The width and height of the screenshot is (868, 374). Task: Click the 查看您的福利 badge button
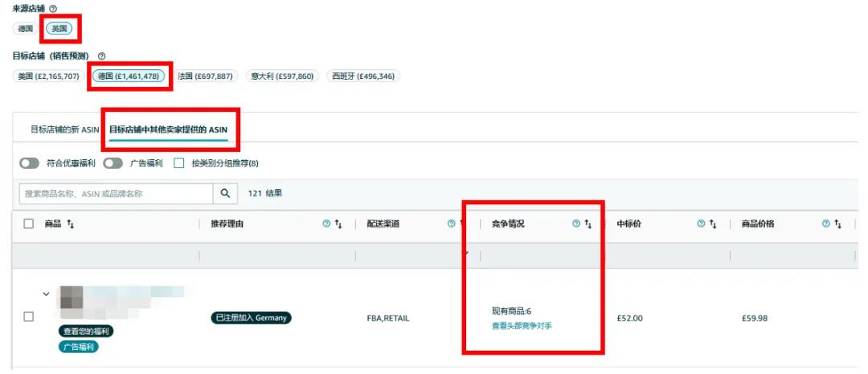coord(84,331)
